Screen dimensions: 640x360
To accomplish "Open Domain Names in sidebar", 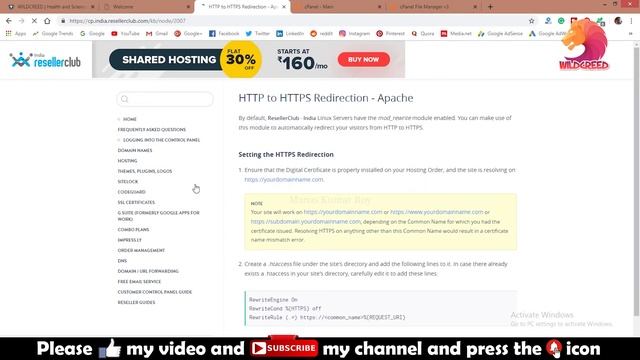I will coord(135,150).
